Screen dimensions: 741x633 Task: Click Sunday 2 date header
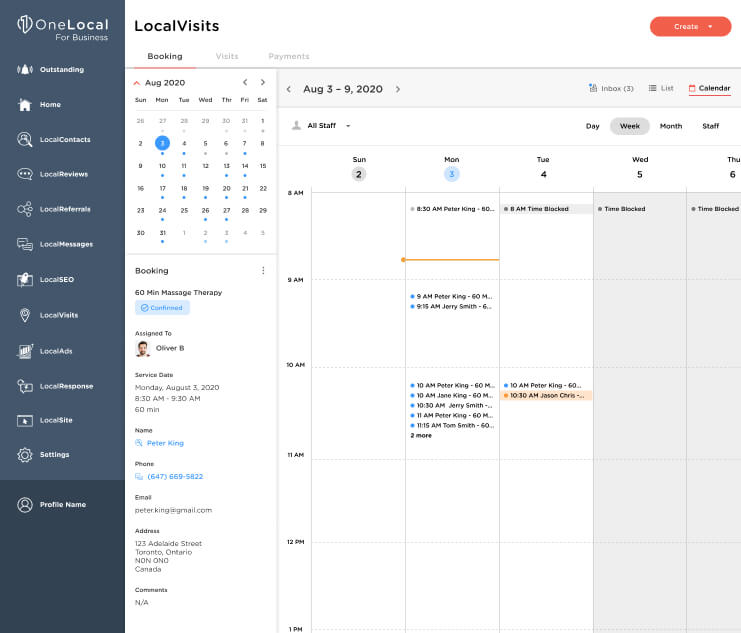click(x=359, y=174)
